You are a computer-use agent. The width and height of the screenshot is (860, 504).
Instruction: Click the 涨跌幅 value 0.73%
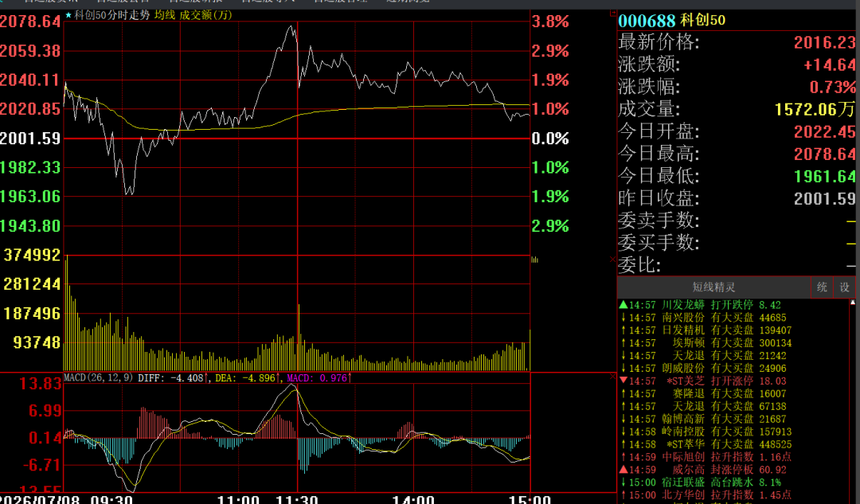(x=833, y=88)
